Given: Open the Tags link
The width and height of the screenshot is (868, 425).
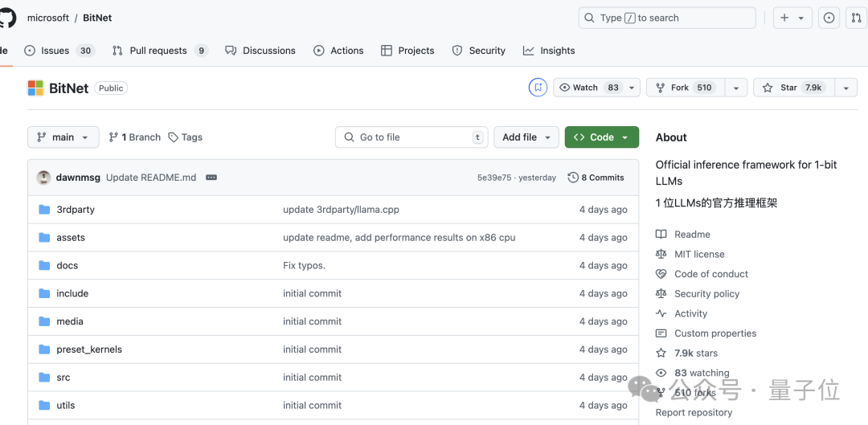Looking at the screenshot, I should coord(186,137).
